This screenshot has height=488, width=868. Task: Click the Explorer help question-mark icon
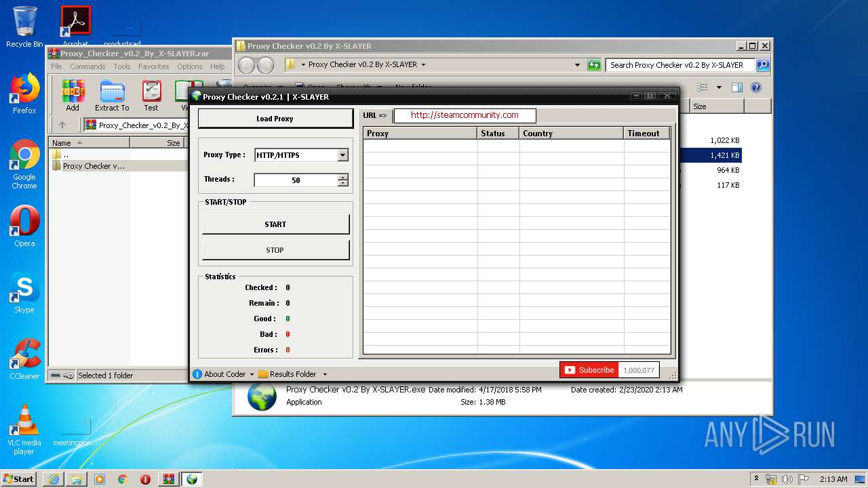[756, 87]
